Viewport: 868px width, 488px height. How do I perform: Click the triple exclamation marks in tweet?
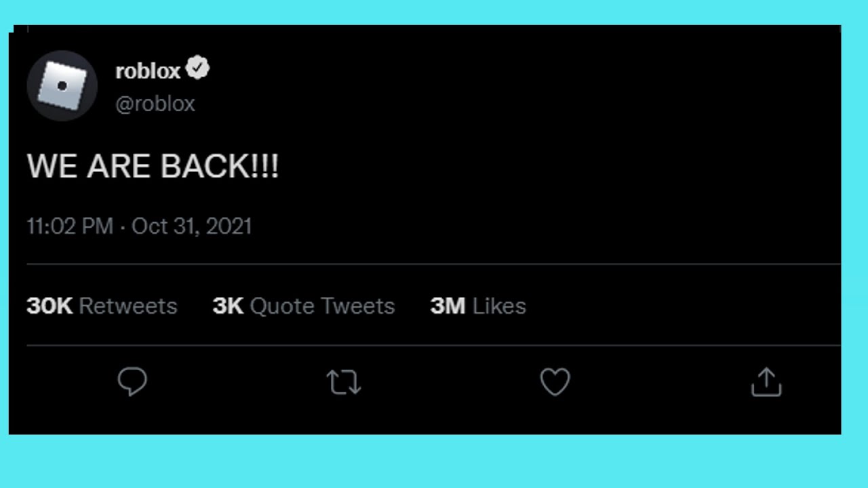pyautogui.click(x=265, y=166)
